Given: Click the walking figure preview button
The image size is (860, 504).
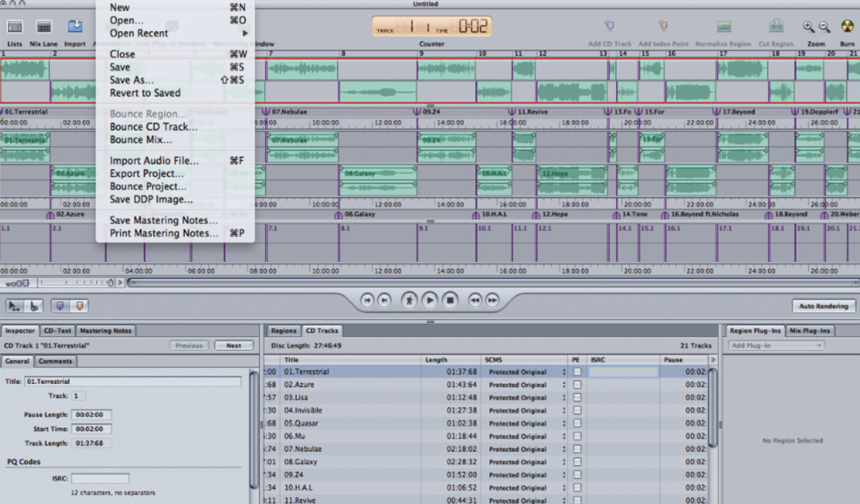Looking at the screenshot, I should [x=409, y=300].
